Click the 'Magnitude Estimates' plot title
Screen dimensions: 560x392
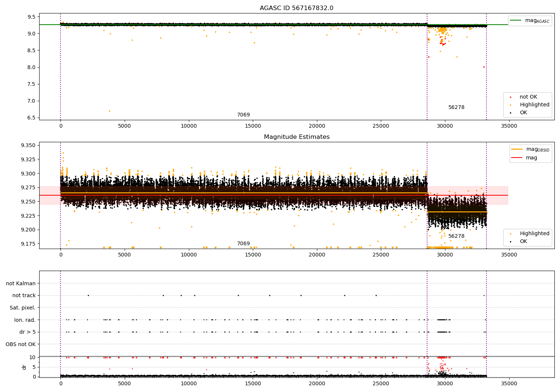point(296,137)
